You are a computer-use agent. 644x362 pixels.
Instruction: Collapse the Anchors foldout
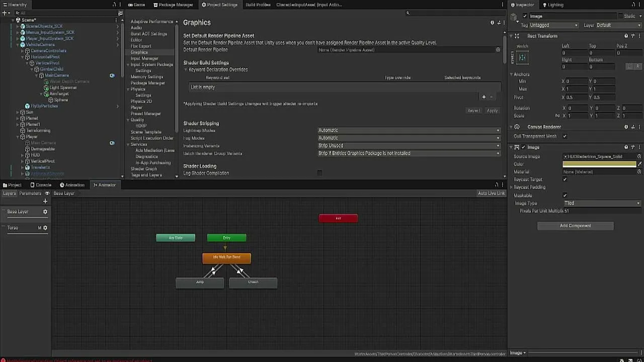click(512, 74)
